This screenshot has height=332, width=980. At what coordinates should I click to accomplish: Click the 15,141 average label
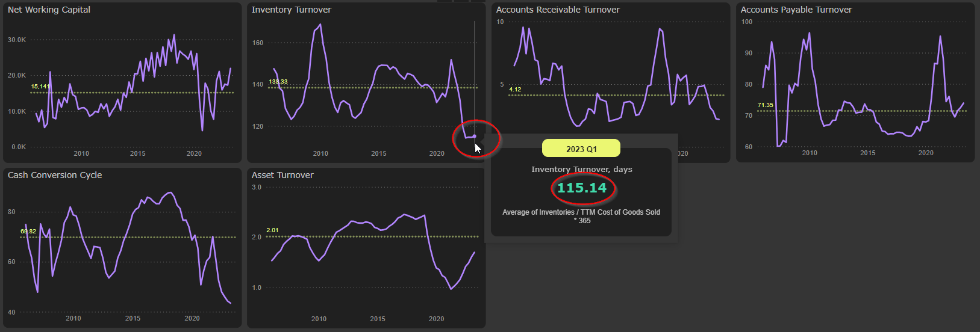(x=40, y=87)
